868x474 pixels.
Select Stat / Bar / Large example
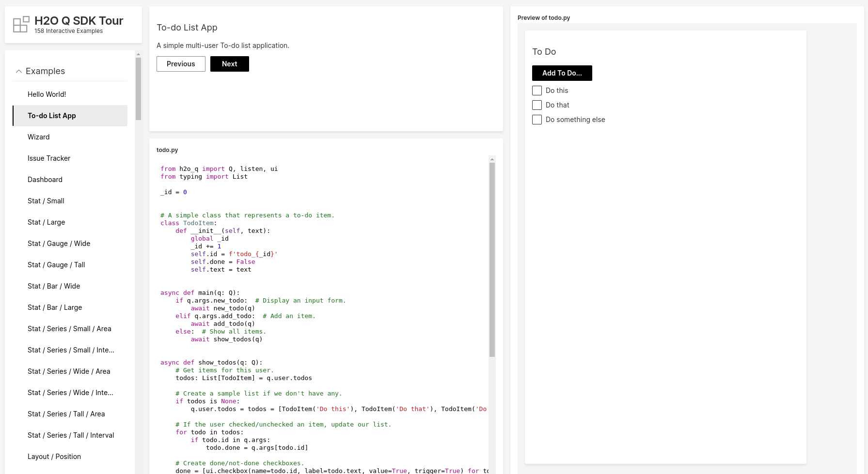point(55,307)
